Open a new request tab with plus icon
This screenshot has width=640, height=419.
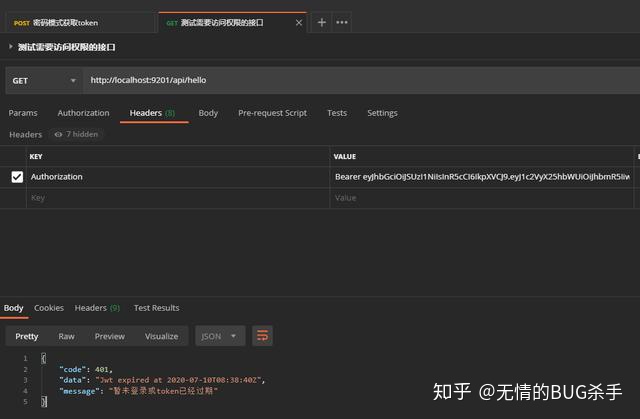(322, 22)
